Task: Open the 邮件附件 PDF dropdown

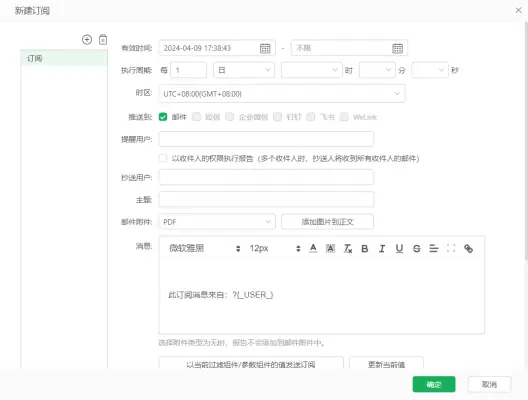Action: (217, 222)
